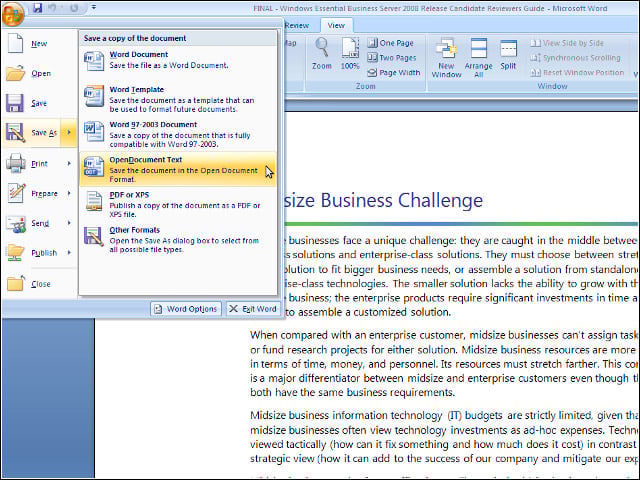Viewport: 640px width, 480px height.
Task: Save as Word Document option
Action: (x=178, y=60)
